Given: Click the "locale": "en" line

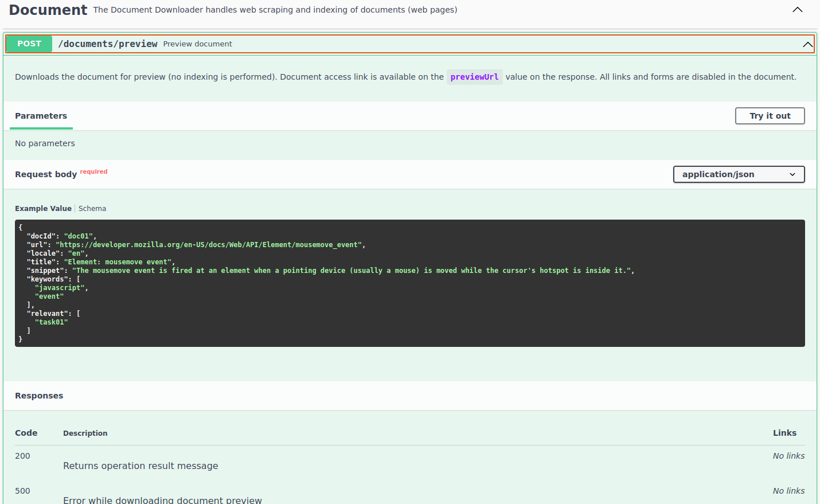Looking at the screenshot, I should click(57, 253).
